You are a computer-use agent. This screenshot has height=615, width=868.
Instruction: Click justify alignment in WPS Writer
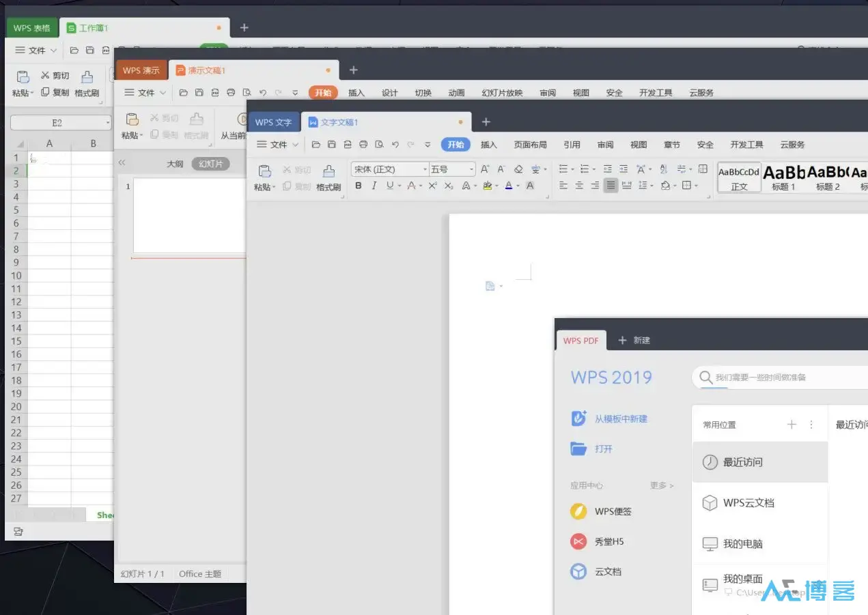[611, 186]
